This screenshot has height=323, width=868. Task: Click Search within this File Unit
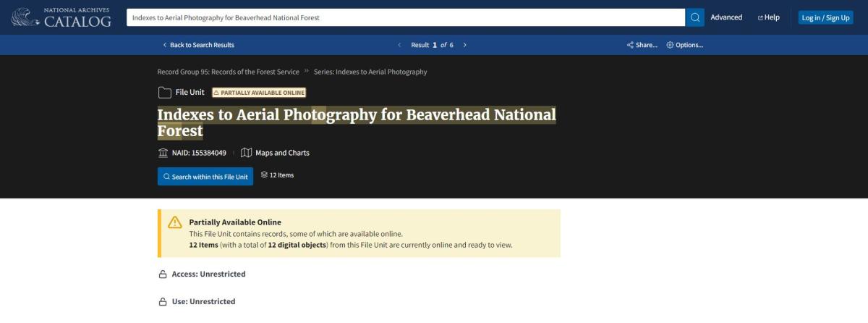pos(205,177)
